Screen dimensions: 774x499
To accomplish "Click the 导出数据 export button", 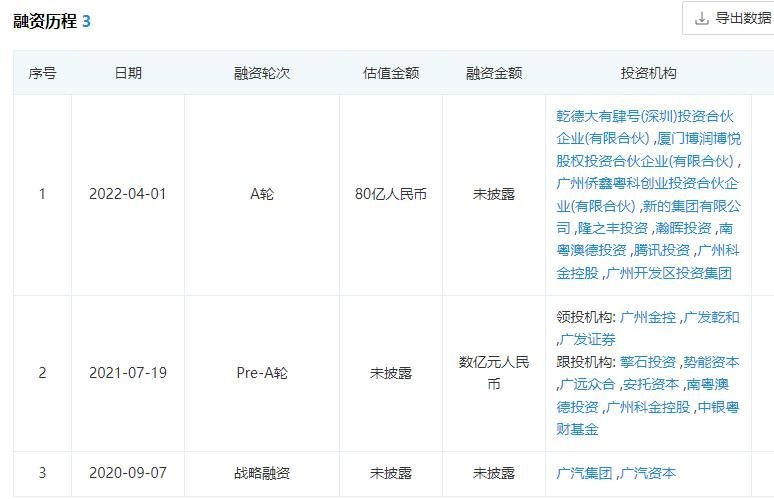I will 729,18.
